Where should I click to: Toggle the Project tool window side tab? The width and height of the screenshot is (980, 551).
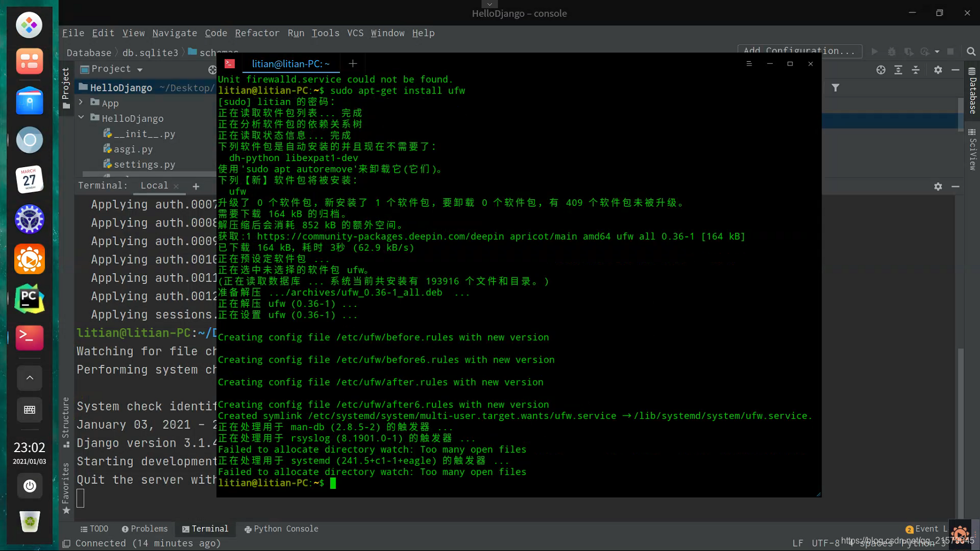pyautogui.click(x=66, y=88)
